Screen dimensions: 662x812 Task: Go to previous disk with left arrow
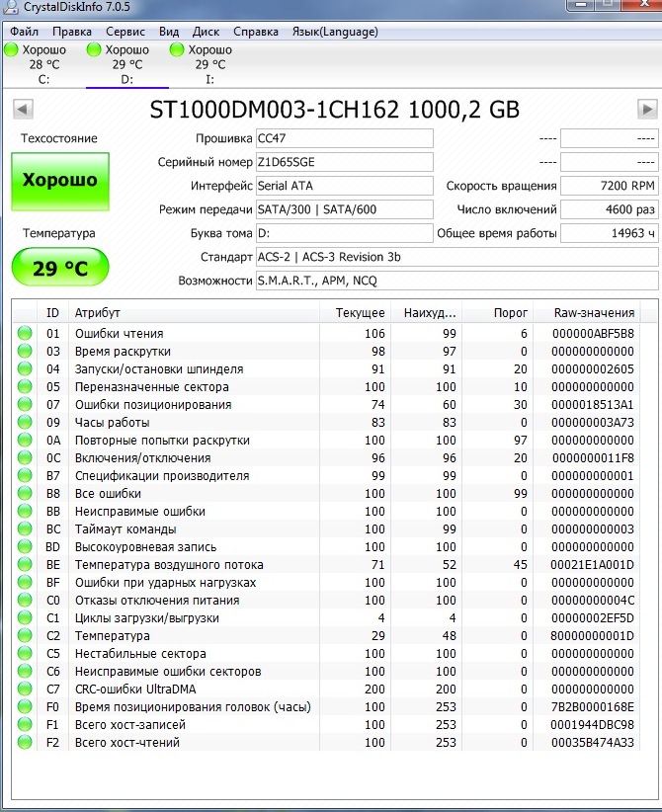23,110
